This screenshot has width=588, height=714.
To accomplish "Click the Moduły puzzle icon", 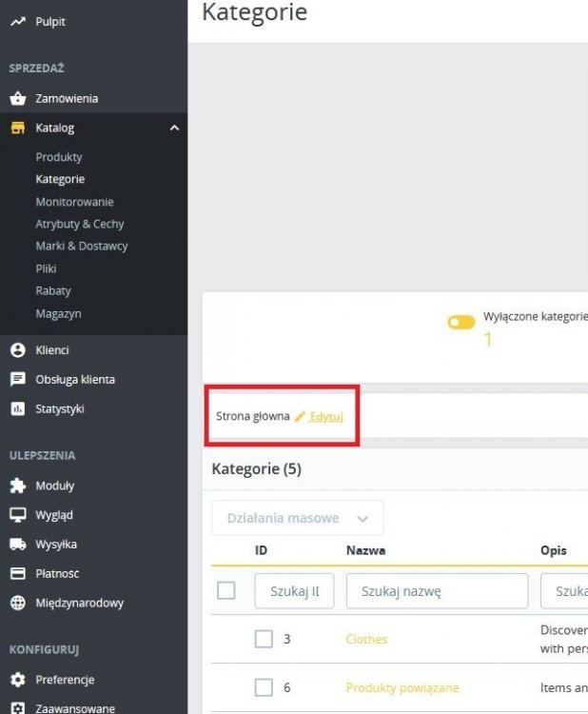I will click(x=18, y=486).
